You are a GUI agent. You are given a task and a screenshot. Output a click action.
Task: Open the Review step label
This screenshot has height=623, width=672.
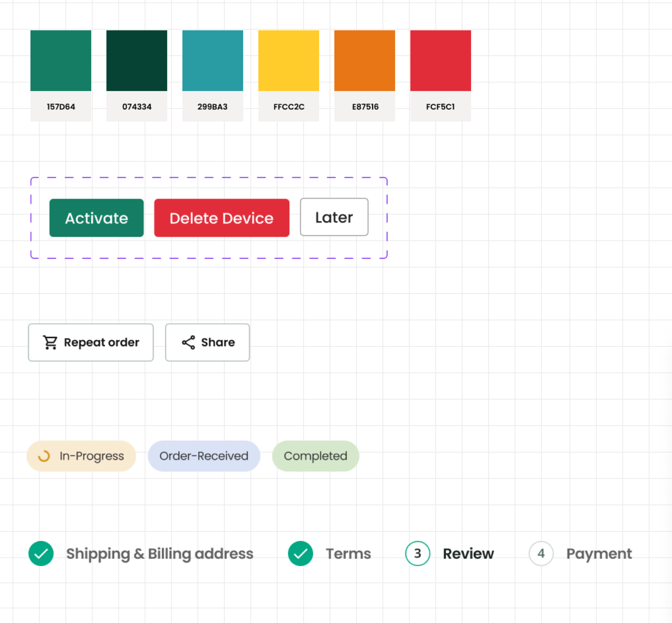coord(468,553)
